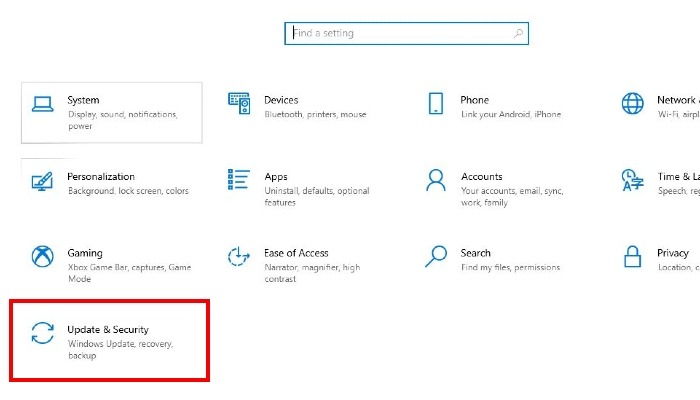
Task: Go to Devices settings title
Action: click(281, 100)
